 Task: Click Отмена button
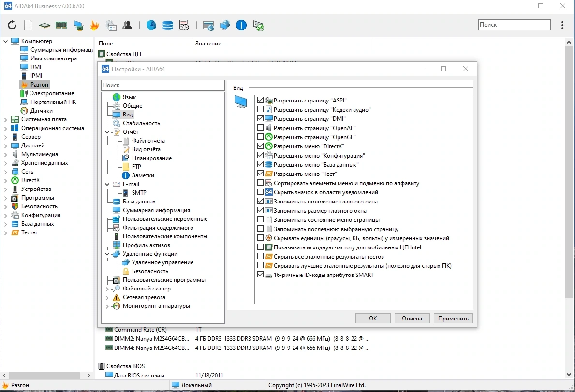(x=412, y=319)
